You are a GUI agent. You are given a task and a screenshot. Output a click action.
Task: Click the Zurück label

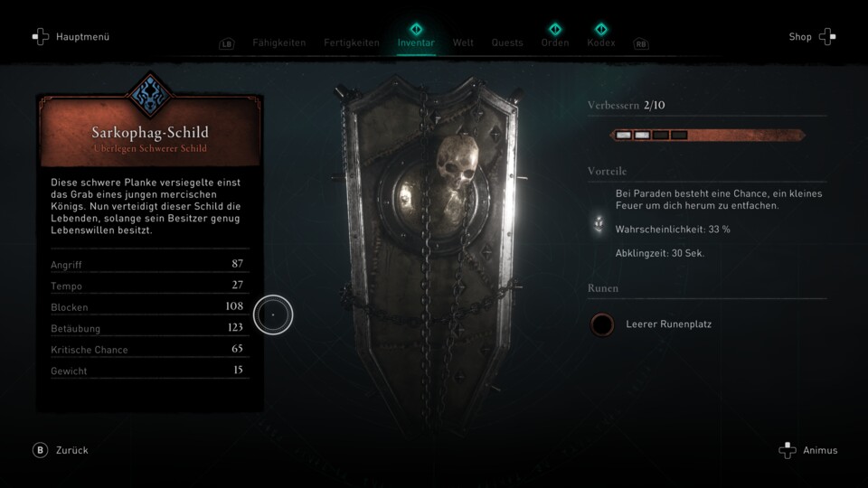pyautogui.click(x=72, y=450)
